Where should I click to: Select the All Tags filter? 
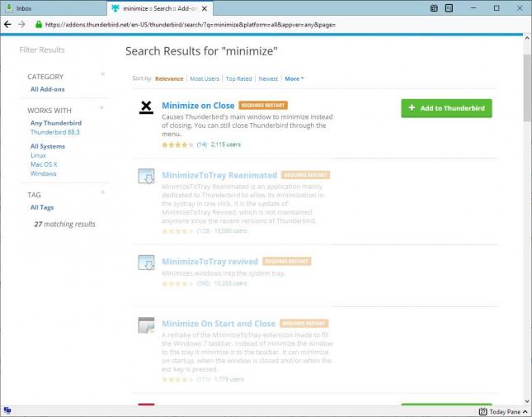[x=42, y=207]
